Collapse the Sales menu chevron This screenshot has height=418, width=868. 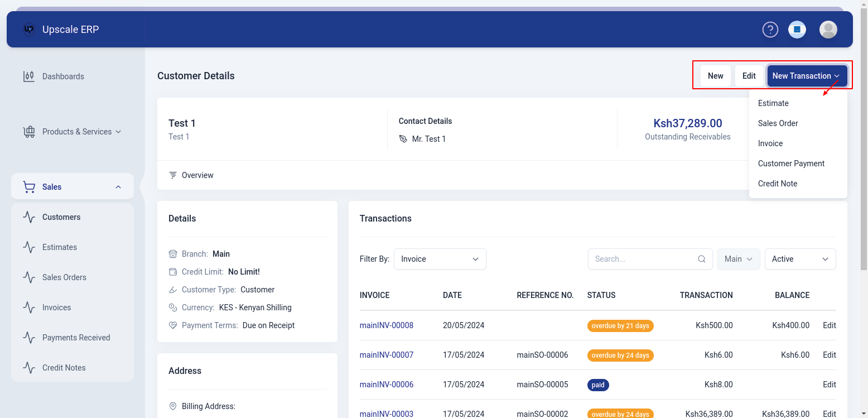click(x=118, y=186)
